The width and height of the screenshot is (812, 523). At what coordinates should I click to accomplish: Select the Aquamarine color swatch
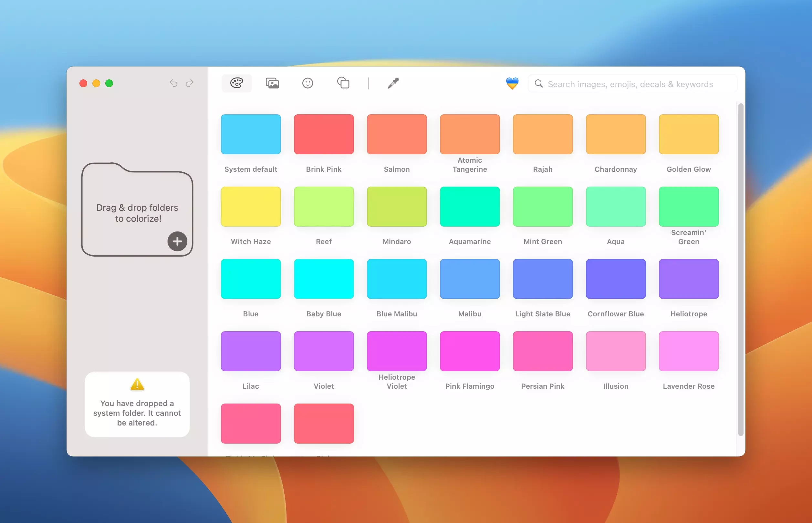point(470,207)
